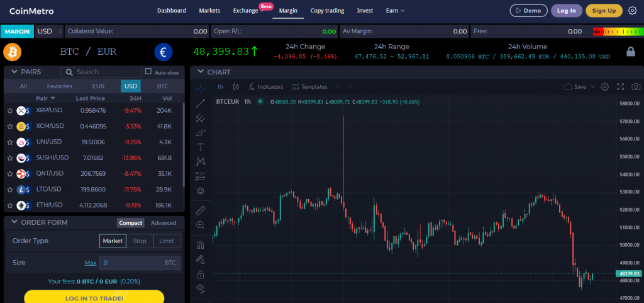
Task: Toggle stay in drawing mode
Action: click(x=201, y=260)
